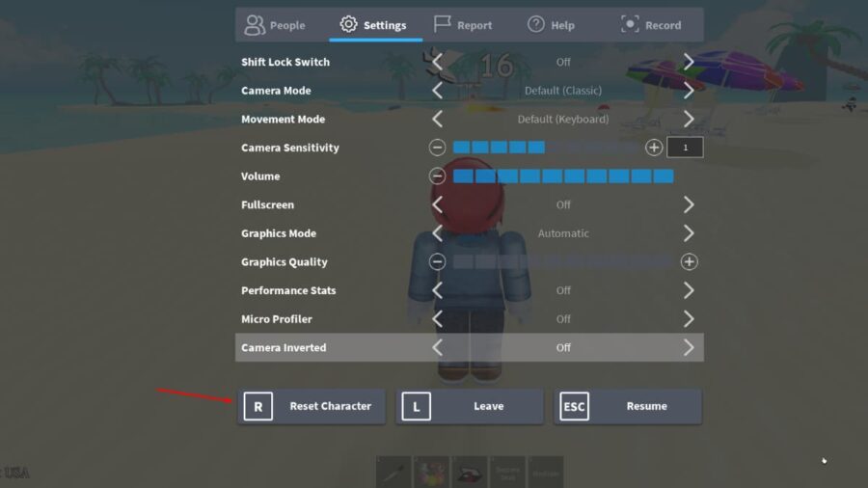This screenshot has height=488, width=868.
Task: Click the Record capture icon
Action: (630, 24)
